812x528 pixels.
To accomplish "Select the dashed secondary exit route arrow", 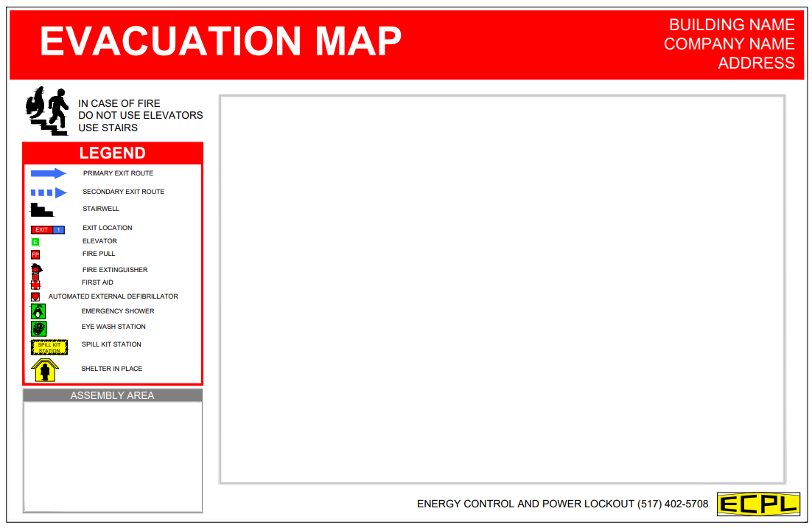I will tap(49, 192).
